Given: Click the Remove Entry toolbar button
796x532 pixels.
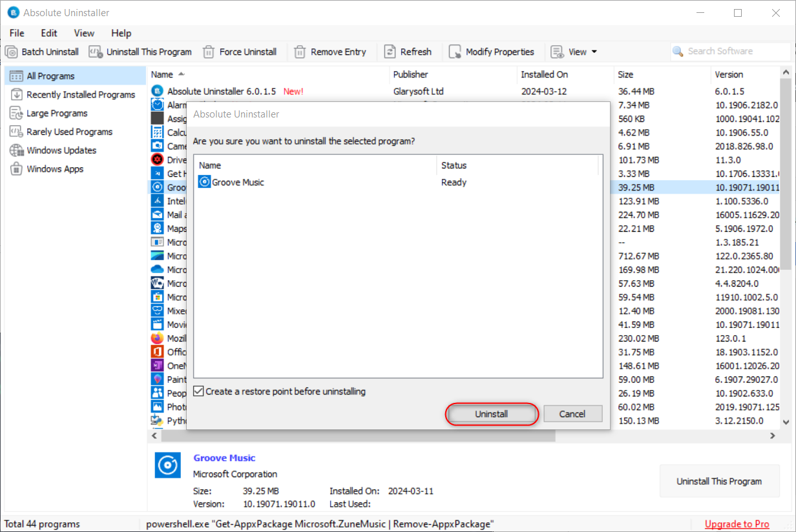Looking at the screenshot, I should pos(330,52).
